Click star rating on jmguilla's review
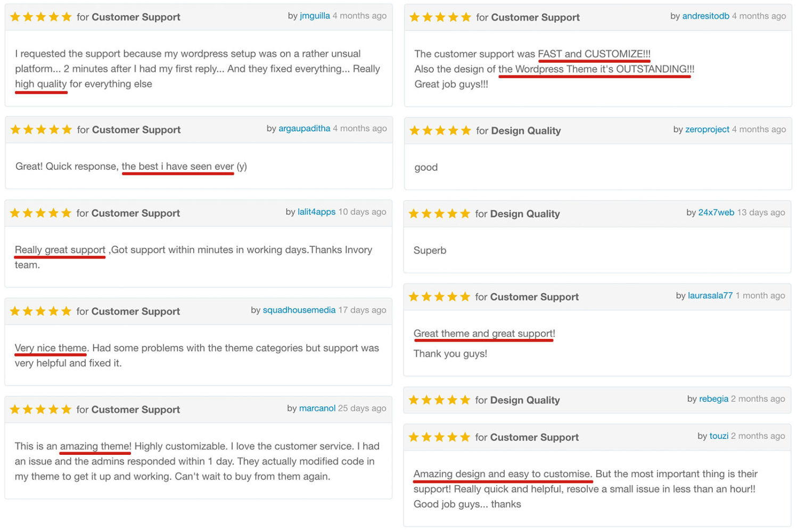Viewport: 797px width, 532px height. 41,17
